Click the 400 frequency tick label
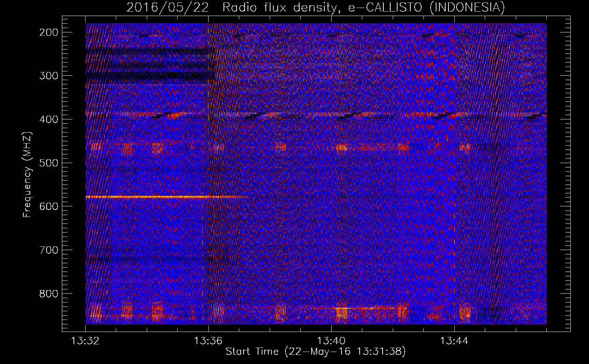 [x=48, y=119]
